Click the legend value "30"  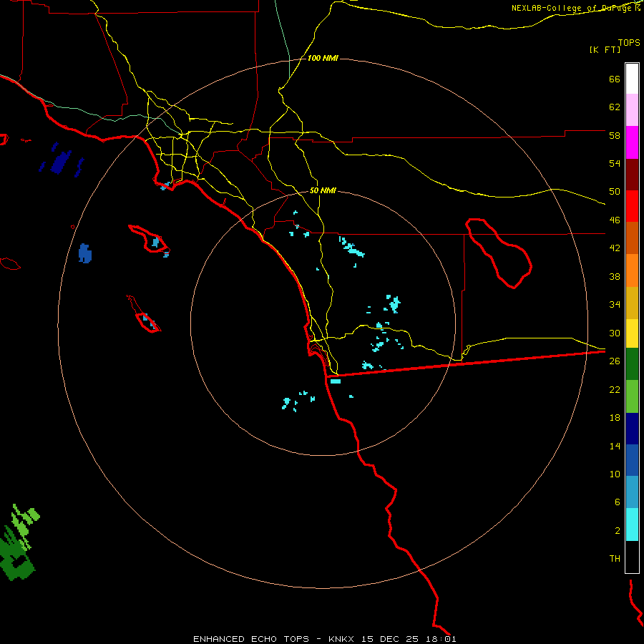tap(615, 333)
